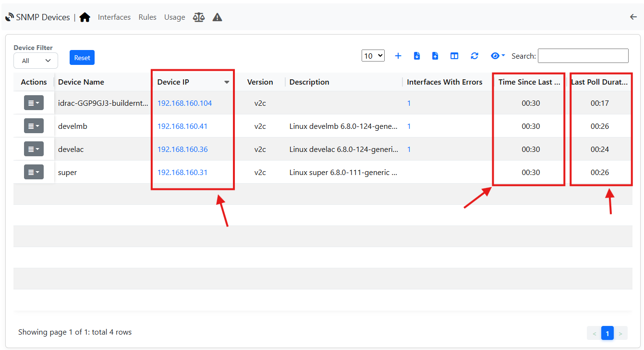Open the warning triangle alerts icon
Viewport: 644px width, 350px height.
point(217,17)
